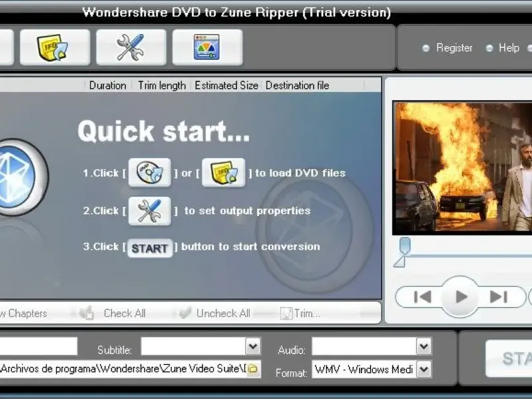
Task: Click the Destination file column header
Action: [297, 85]
